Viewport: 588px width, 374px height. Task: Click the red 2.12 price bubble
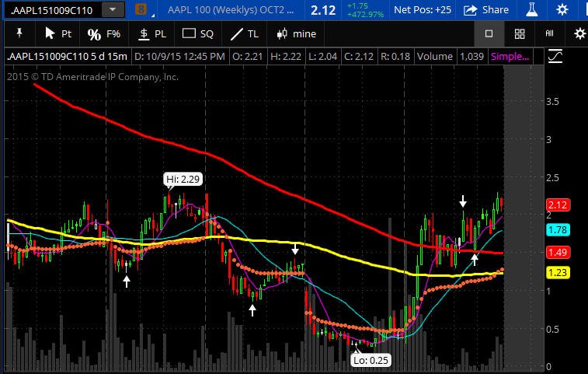click(558, 205)
